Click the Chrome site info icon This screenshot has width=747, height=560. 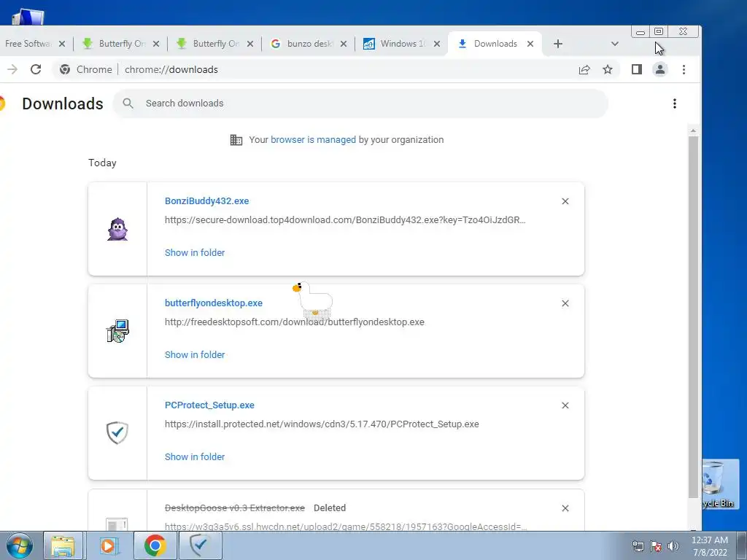[x=65, y=69]
